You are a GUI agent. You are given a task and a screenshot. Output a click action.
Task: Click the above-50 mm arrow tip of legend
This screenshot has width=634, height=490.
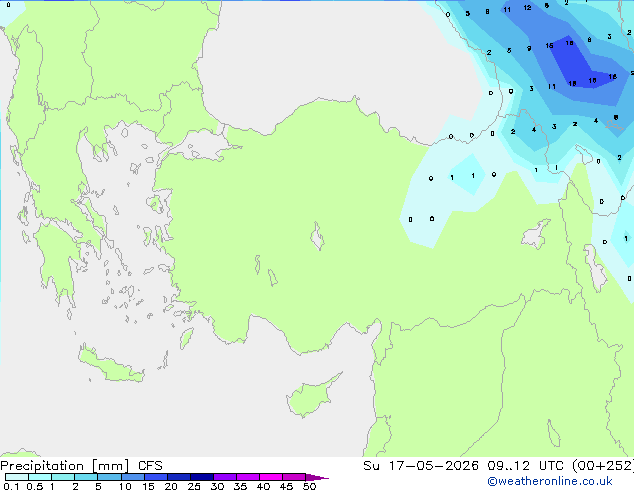[x=317, y=477]
